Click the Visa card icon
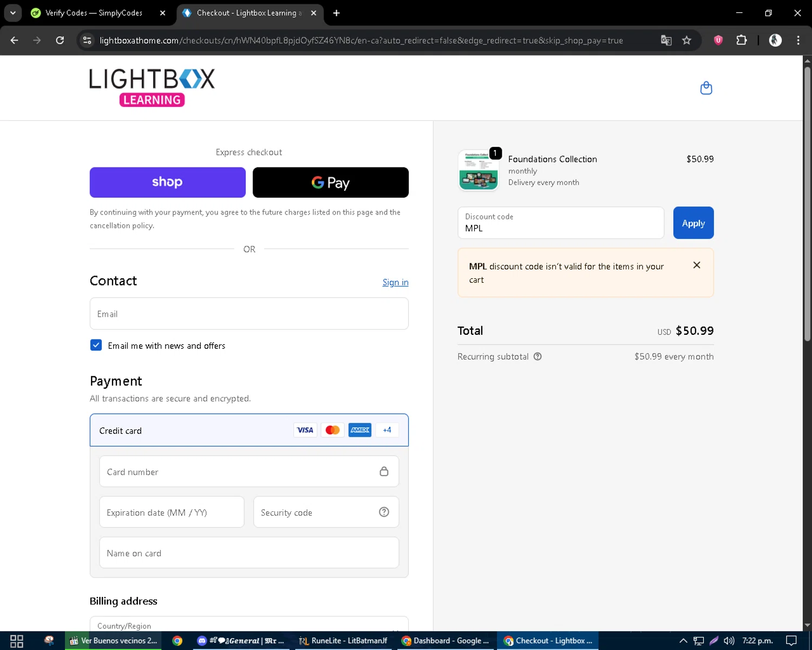The height and width of the screenshot is (650, 812). pos(305,430)
